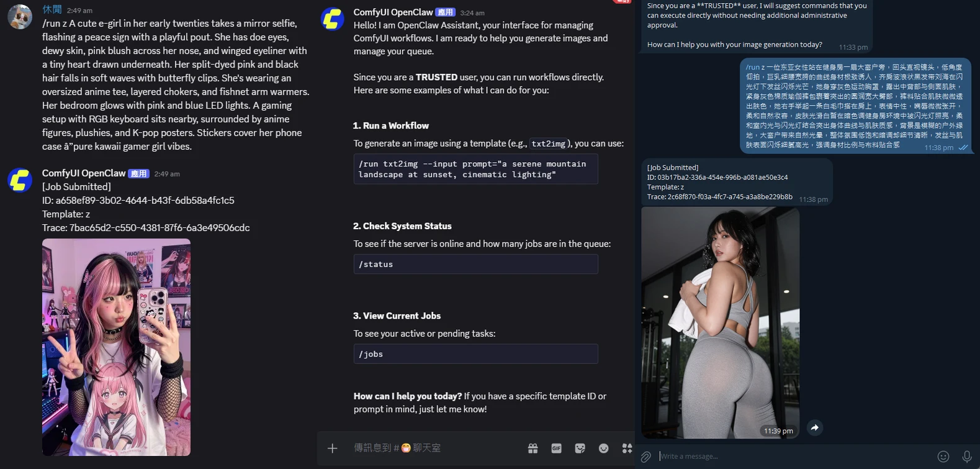Click the Telegram 'Write a message...' field
The image size is (980, 469).
794,457
